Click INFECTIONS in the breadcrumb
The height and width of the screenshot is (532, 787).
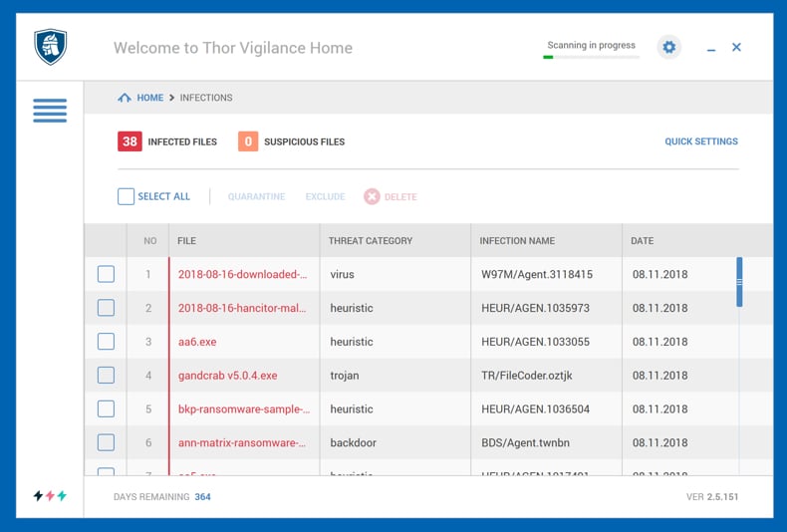coord(206,98)
